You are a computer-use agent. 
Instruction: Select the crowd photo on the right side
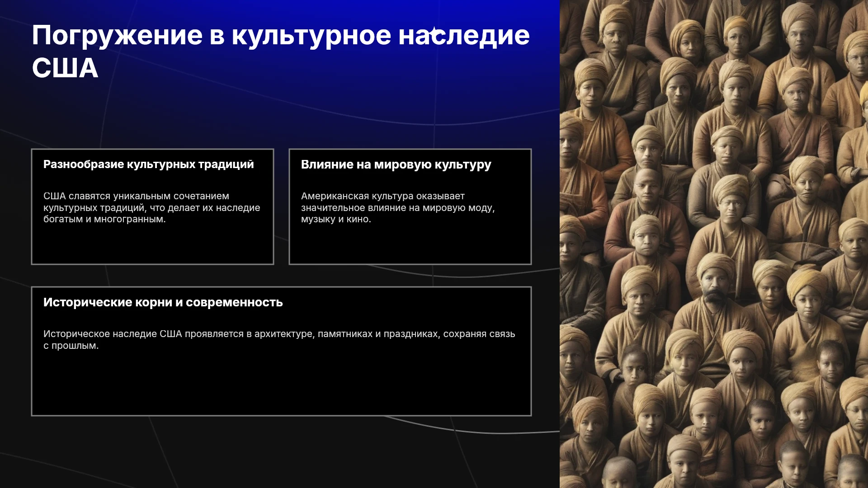[x=714, y=244]
